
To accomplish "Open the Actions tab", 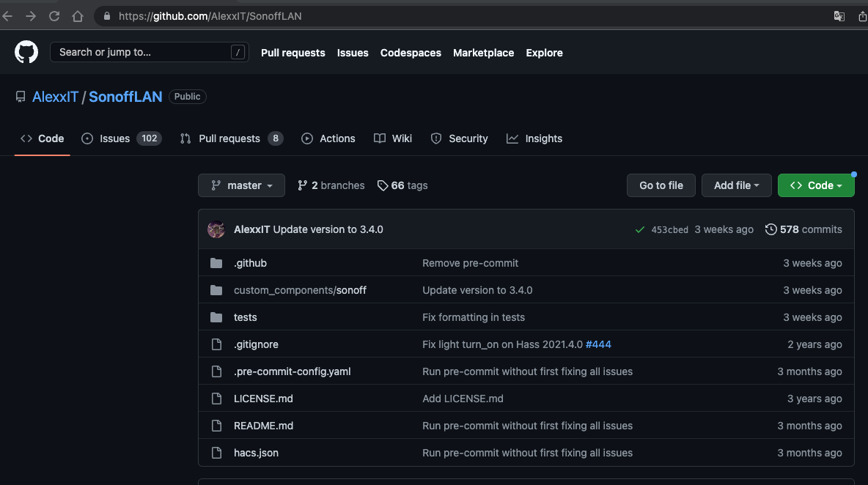I will (328, 138).
